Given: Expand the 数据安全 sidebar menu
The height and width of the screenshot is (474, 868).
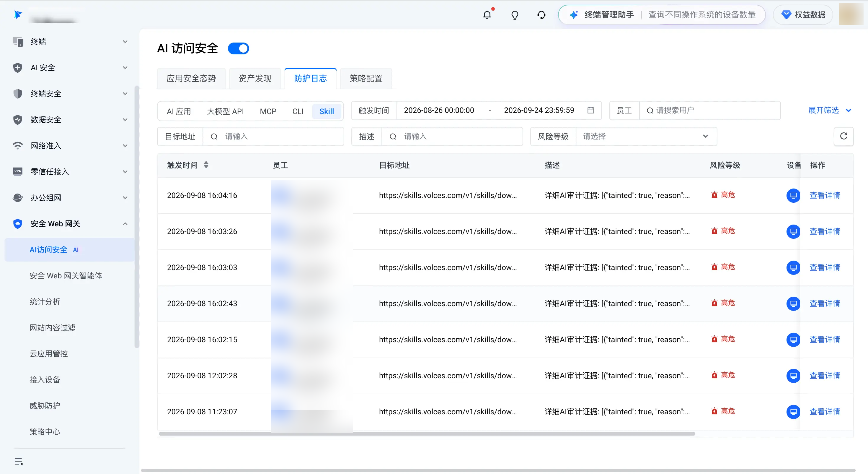Looking at the screenshot, I should (70, 119).
